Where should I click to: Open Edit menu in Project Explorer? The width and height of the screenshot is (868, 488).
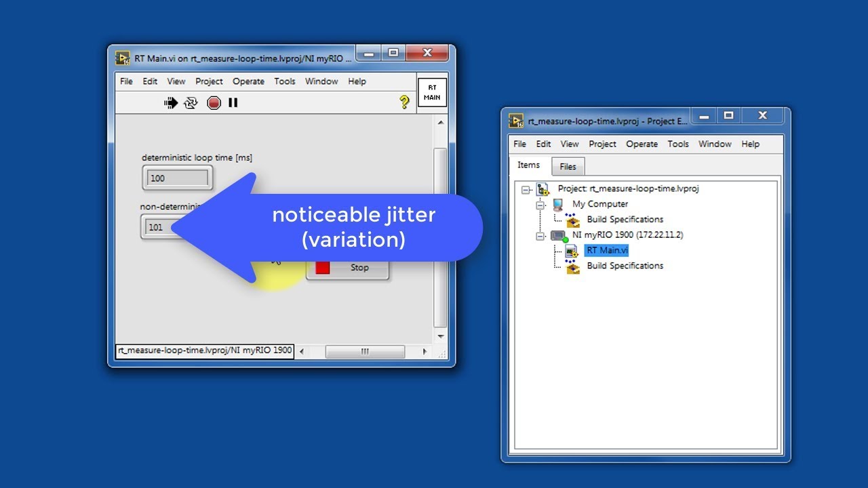click(x=543, y=144)
